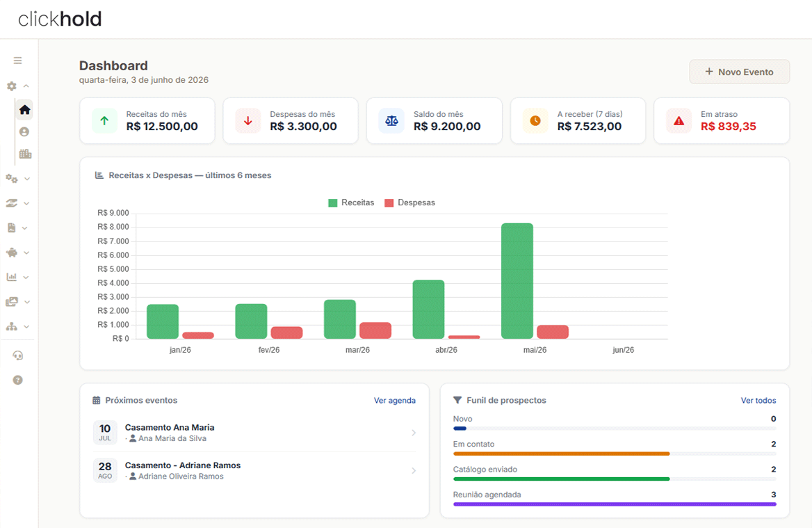Click the calendar icon beside Próximos eventos
812x528 pixels.
(x=97, y=400)
